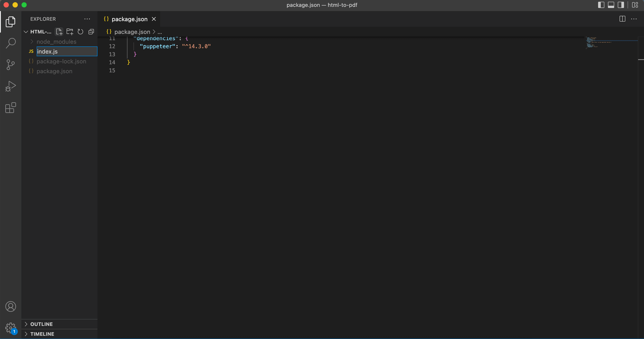Switch to the package.json editor tab
This screenshot has height=339, width=644.
coord(129,19)
